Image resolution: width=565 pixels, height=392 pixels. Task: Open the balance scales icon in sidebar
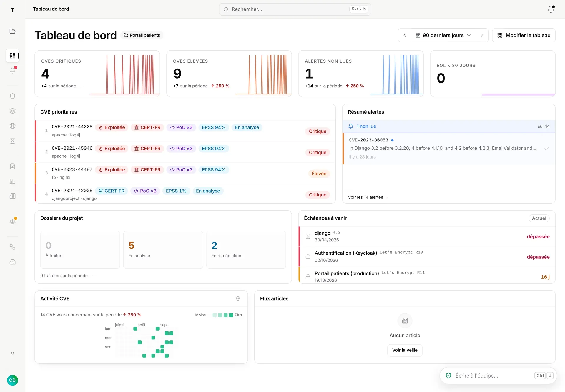coord(12,221)
